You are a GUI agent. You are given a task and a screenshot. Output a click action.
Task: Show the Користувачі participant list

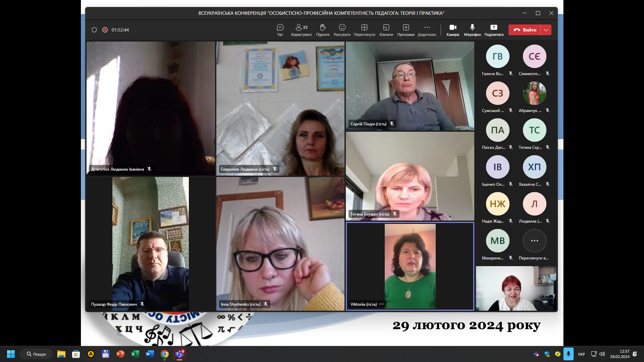tap(301, 30)
